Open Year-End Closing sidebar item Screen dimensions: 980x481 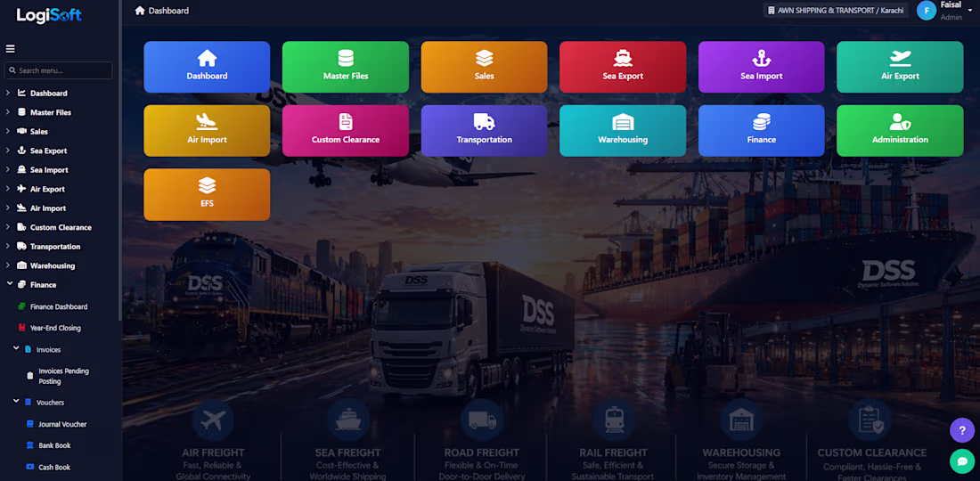coord(55,328)
